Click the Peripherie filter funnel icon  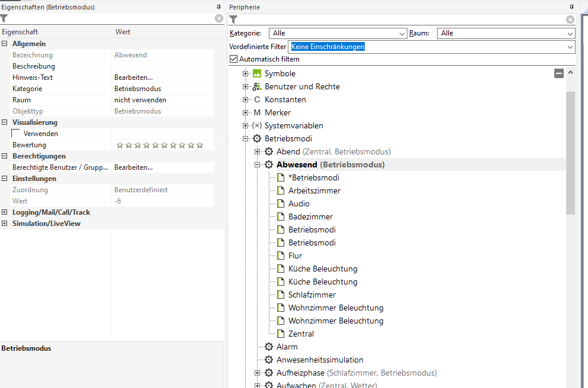(x=233, y=20)
